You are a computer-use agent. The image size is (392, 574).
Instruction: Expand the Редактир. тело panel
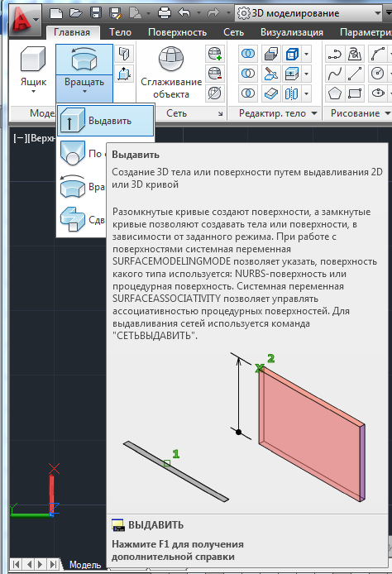pos(278,113)
